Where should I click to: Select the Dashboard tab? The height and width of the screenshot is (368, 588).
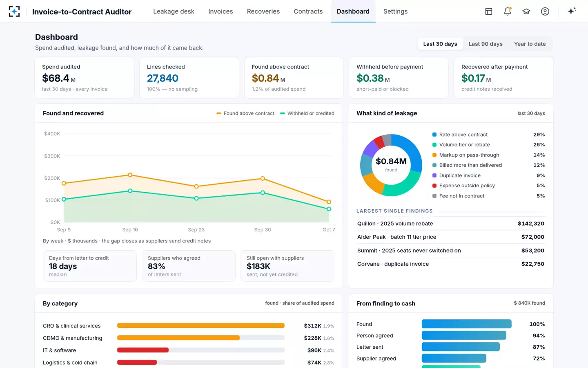click(353, 11)
